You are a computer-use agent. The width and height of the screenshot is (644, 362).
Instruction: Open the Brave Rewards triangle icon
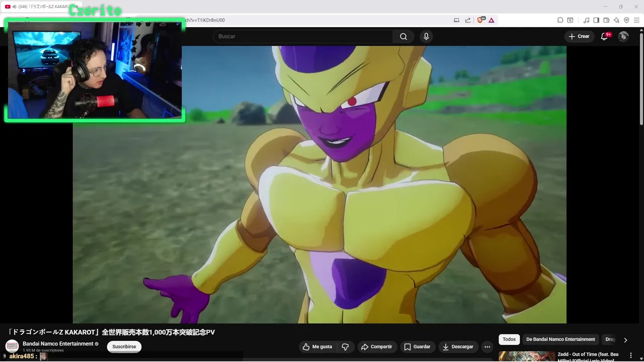click(491, 20)
